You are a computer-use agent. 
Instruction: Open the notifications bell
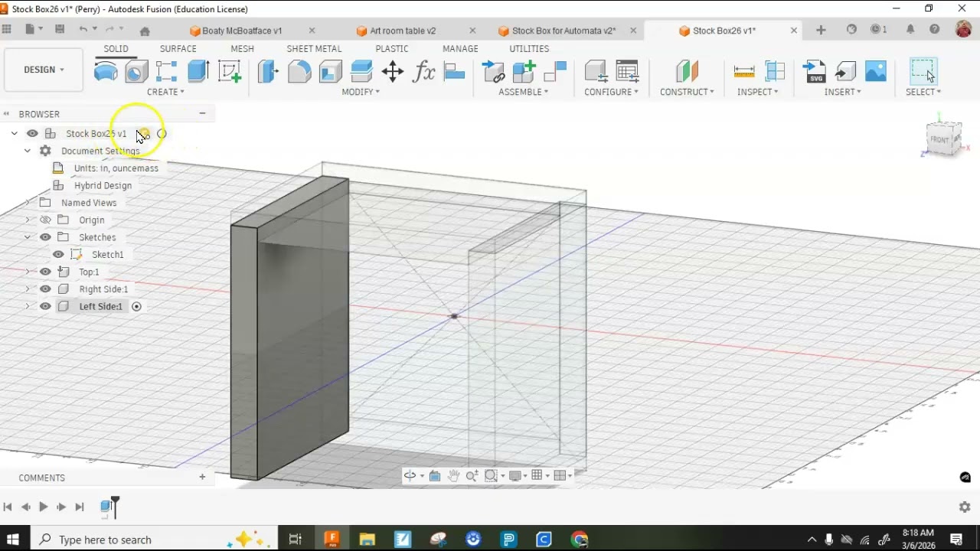(x=910, y=30)
